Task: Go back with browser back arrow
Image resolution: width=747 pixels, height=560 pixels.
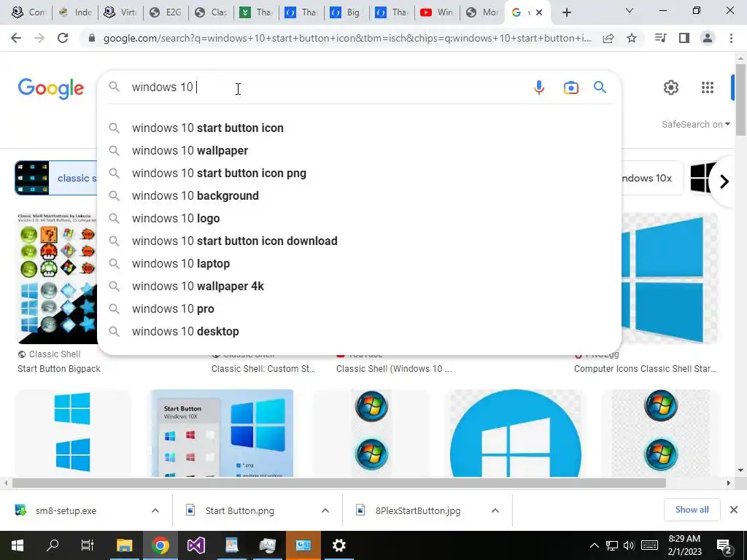Action: [x=16, y=38]
